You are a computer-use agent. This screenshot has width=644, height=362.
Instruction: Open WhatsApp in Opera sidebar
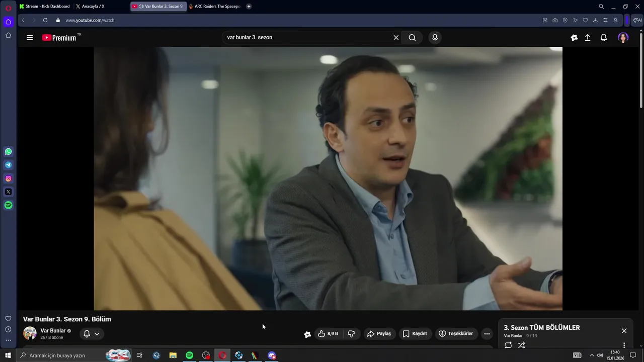click(x=9, y=152)
